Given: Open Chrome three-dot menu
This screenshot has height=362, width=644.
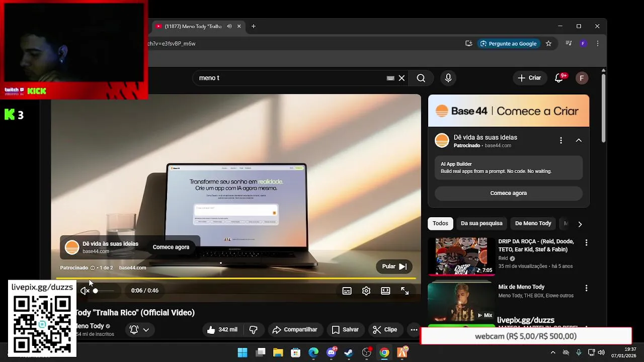Looking at the screenshot, I should click(598, 44).
